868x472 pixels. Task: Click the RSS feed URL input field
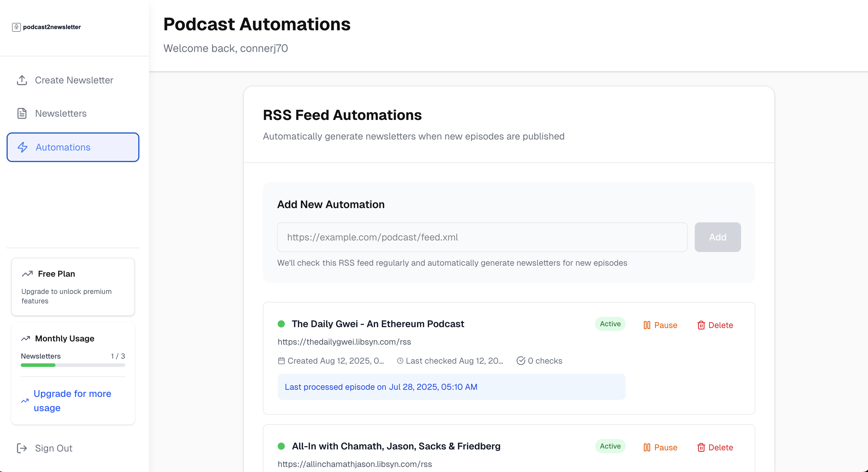point(482,237)
